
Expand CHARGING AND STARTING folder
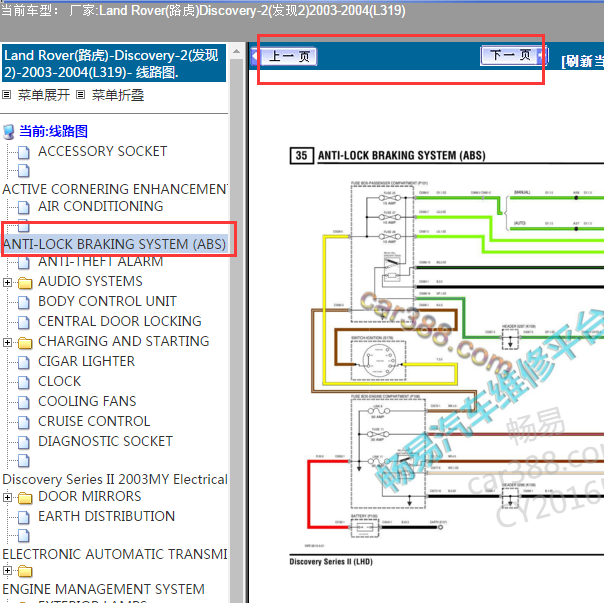coord(7,343)
